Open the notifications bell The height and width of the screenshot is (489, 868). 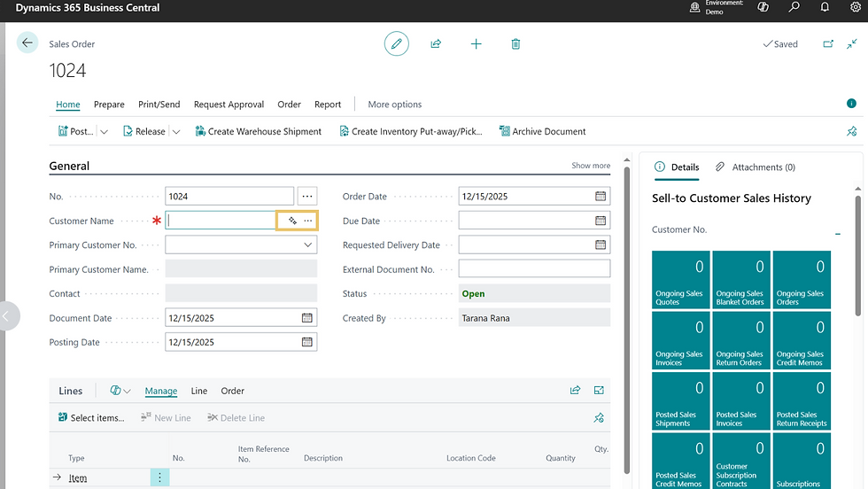(825, 7)
